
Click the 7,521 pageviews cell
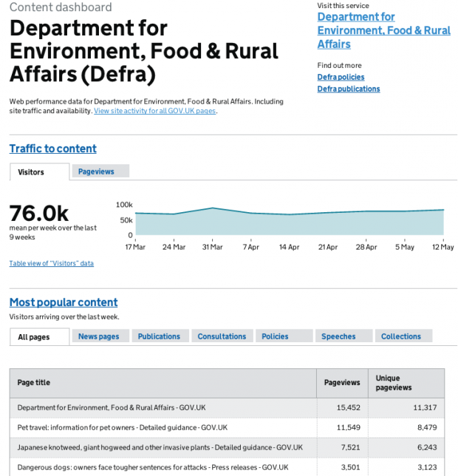coord(343,447)
